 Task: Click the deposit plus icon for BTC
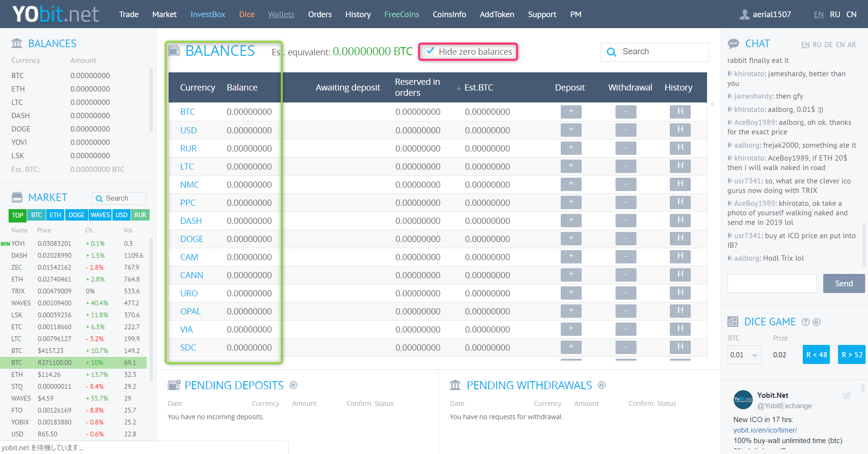(x=571, y=111)
